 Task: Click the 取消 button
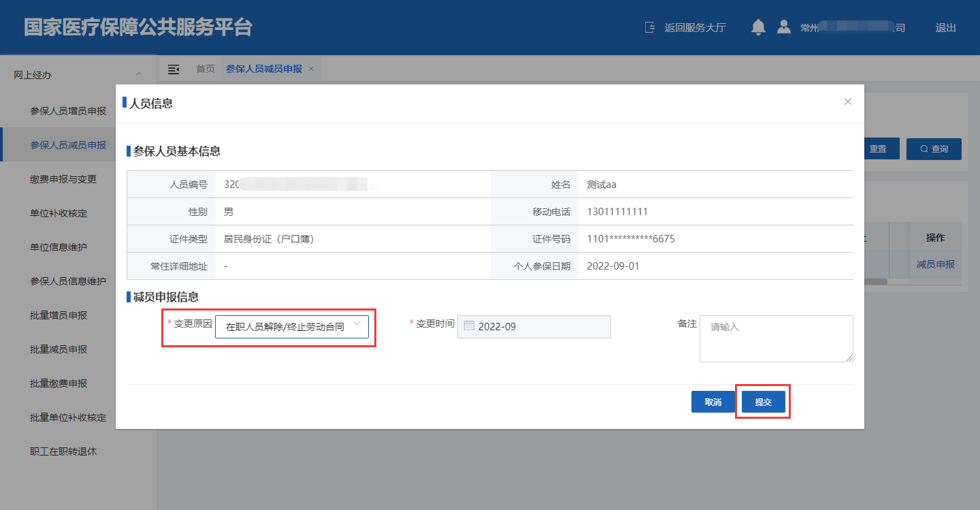coord(713,402)
